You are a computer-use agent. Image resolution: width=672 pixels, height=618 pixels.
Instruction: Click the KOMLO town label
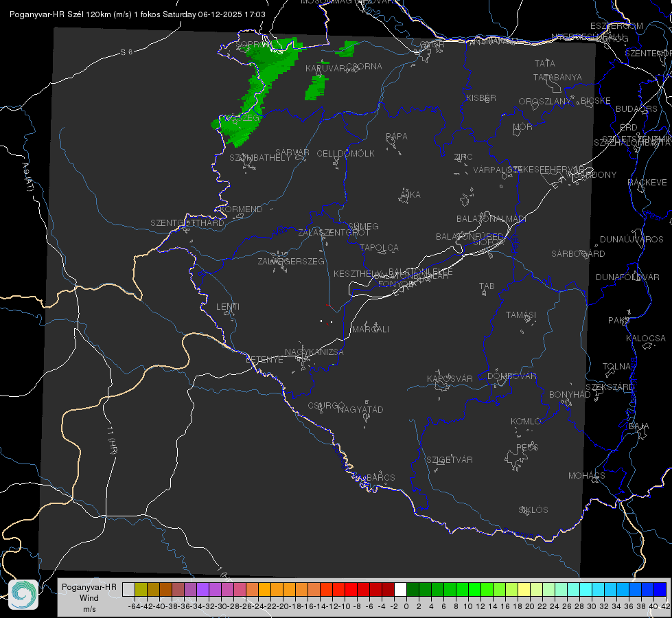click(x=526, y=422)
